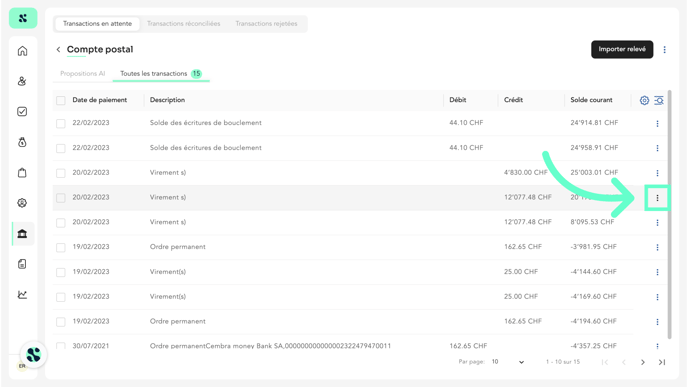Open the Propositions AI tab
Image resolution: width=688 pixels, height=387 pixels.
coord(82,74)
